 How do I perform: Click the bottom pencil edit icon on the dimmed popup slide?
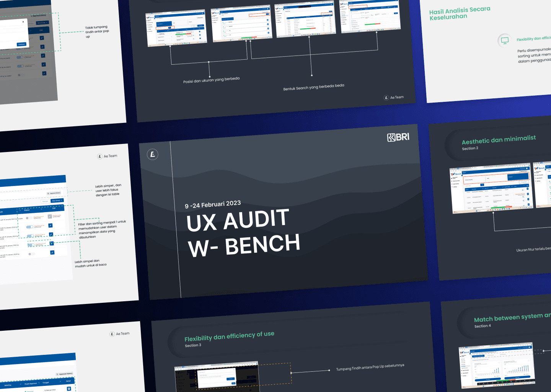[x=44, y=73]
